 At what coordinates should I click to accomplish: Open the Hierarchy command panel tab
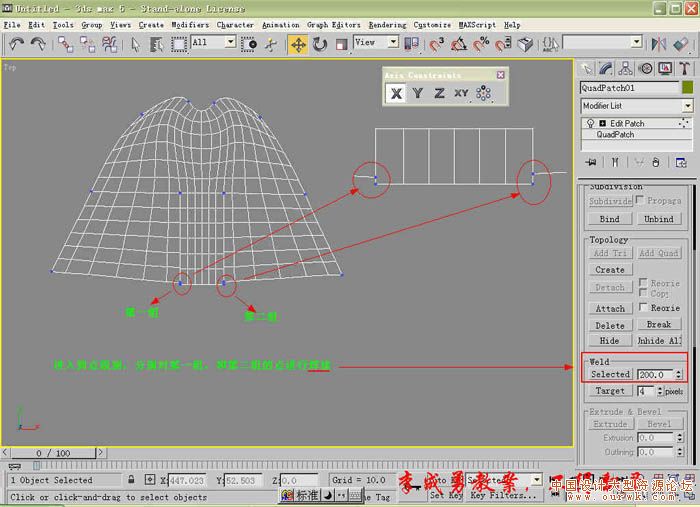coord(625,68)
